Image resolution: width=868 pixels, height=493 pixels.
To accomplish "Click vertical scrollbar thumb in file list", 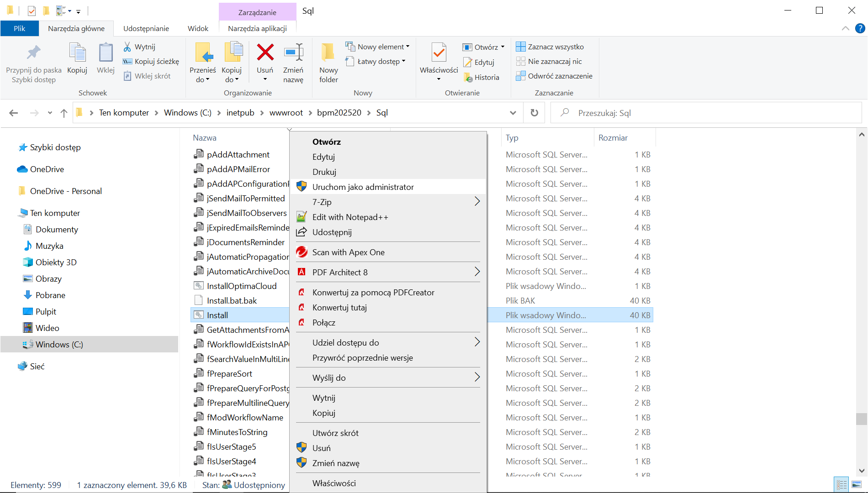I will tap(861, 419).
